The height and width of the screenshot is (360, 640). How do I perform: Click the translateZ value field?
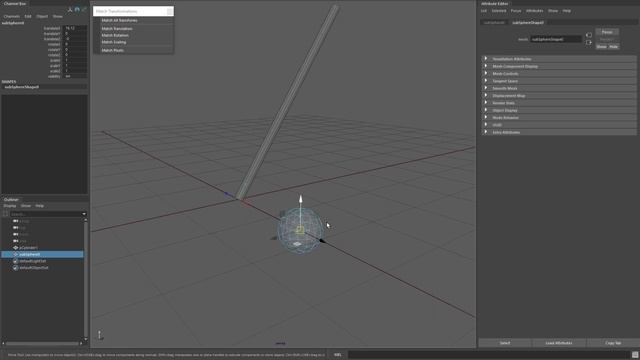click(76, 39)
